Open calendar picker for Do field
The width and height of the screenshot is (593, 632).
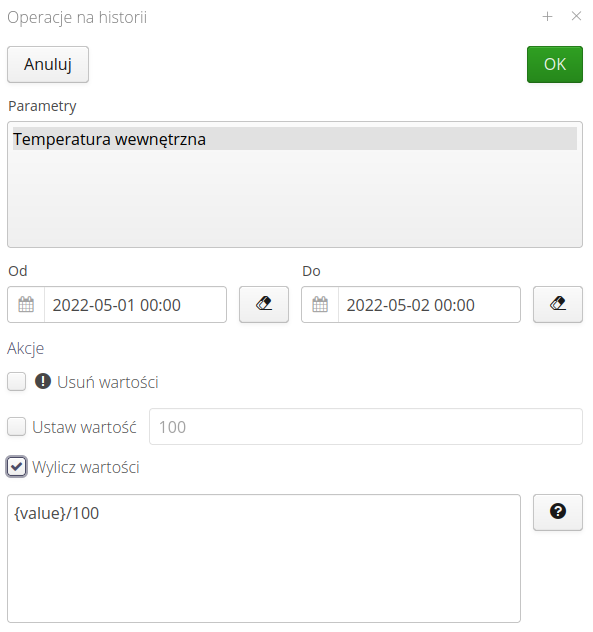(x=320, y=304)
